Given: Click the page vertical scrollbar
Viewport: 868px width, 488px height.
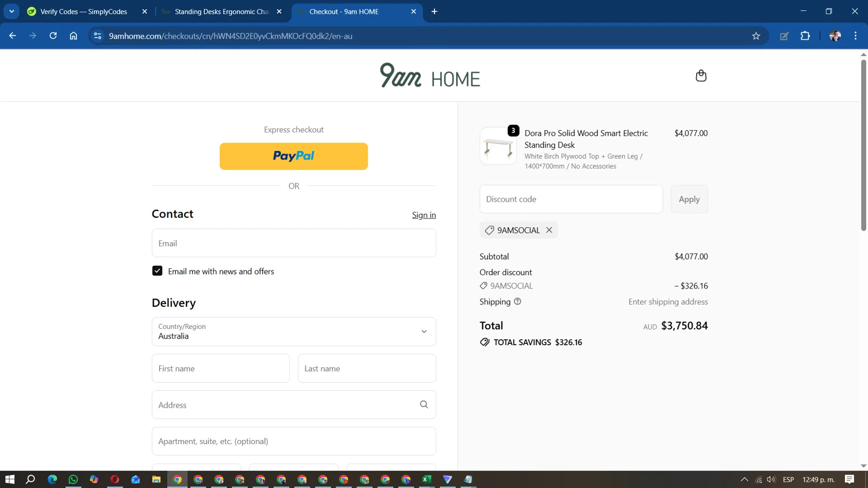Looking at the screenshot, I should tap(863, 145).
